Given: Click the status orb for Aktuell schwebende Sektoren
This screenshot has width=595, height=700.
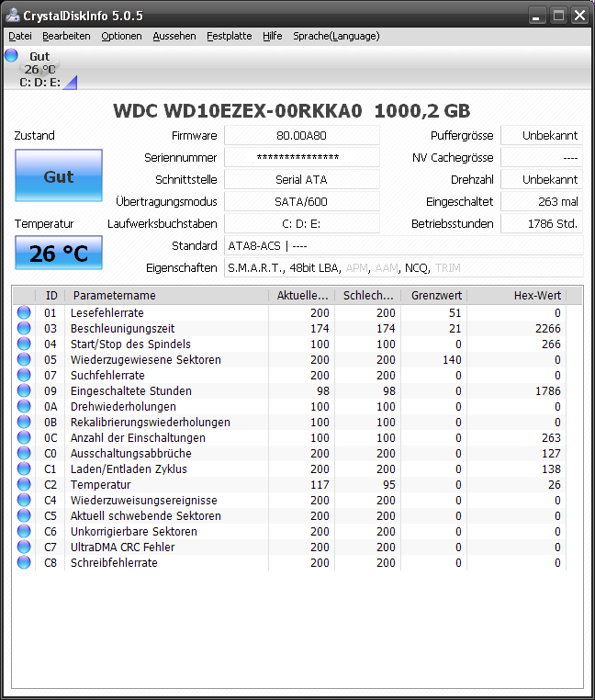Looking at the screenshot, I should (x=24, y=515).
